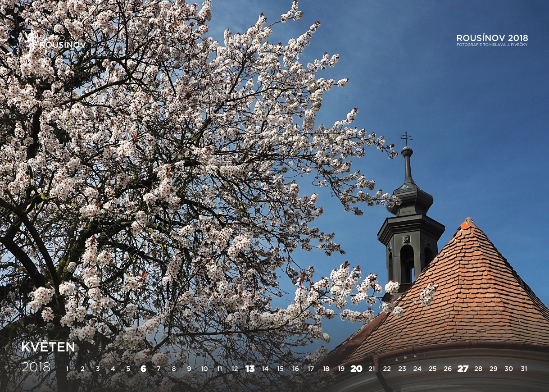
Task: Click the orange tile at roof peak
Action: tap(465, 224)
